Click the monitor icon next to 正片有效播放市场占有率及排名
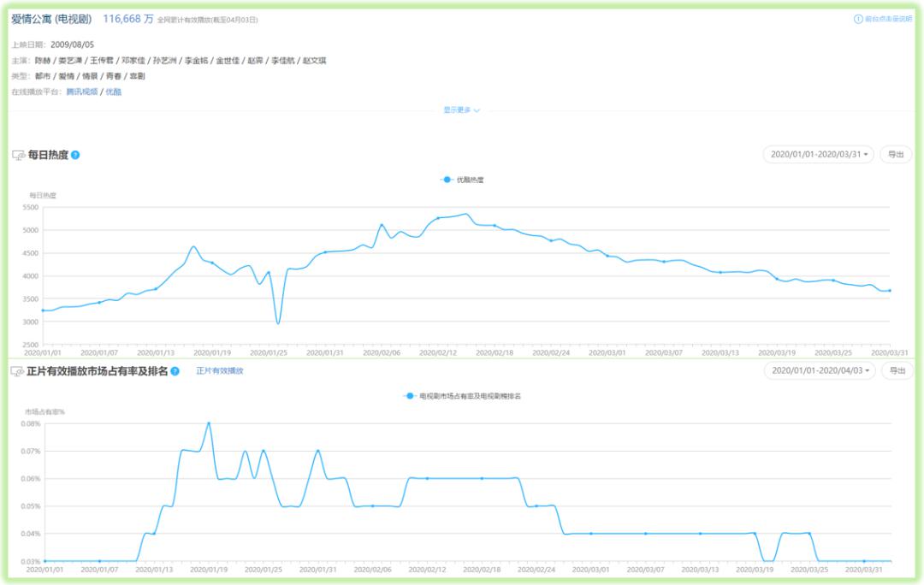 [x=17, y=371]
